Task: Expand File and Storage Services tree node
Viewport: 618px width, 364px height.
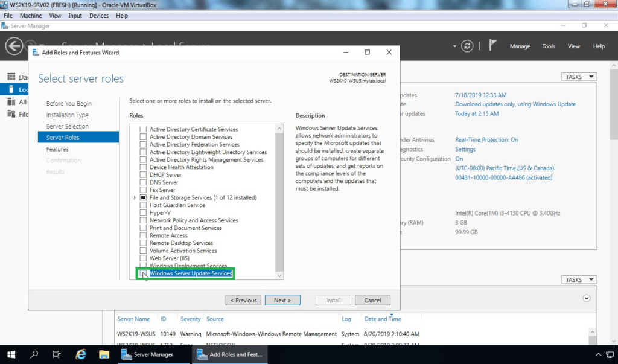Action: (x=135, y=197)
